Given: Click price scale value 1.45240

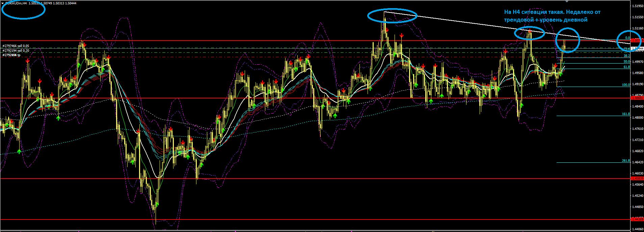Looking at the screenshot, I should (638, 195).
